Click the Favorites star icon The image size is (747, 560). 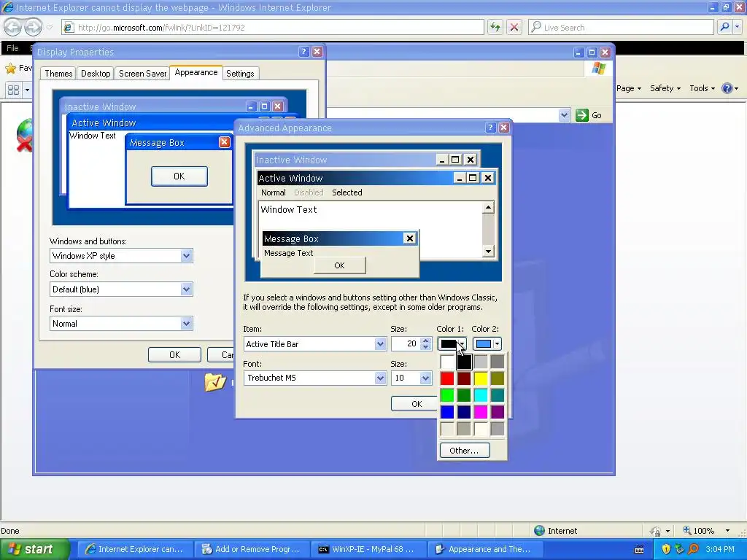(x=10, y=68)
